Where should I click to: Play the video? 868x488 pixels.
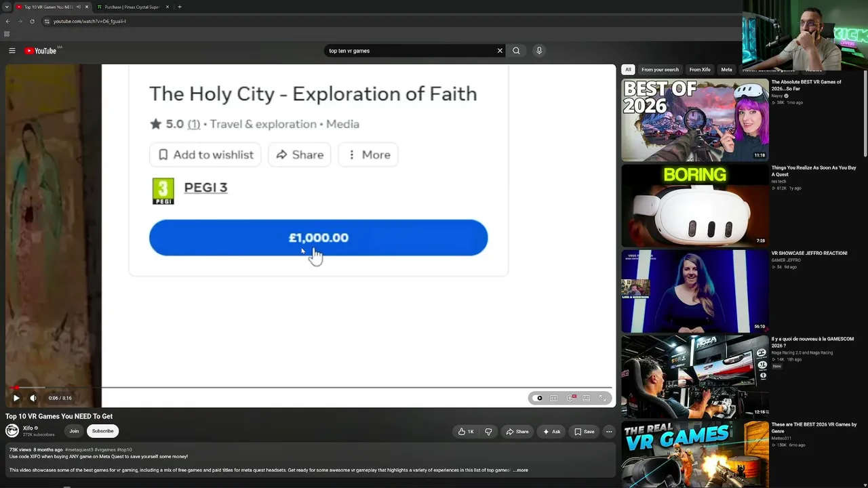(16, 398)
